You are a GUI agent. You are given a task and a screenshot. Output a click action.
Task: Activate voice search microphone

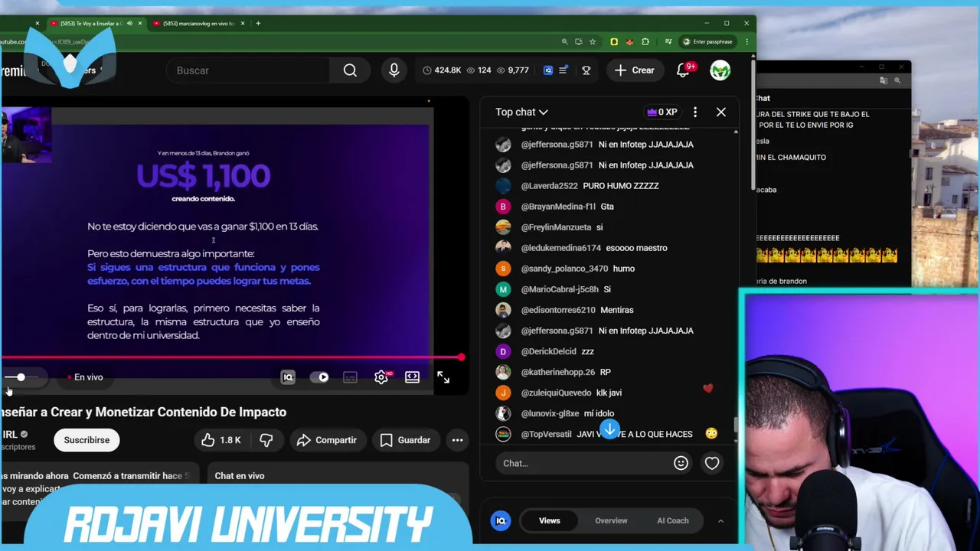(394, 70)
